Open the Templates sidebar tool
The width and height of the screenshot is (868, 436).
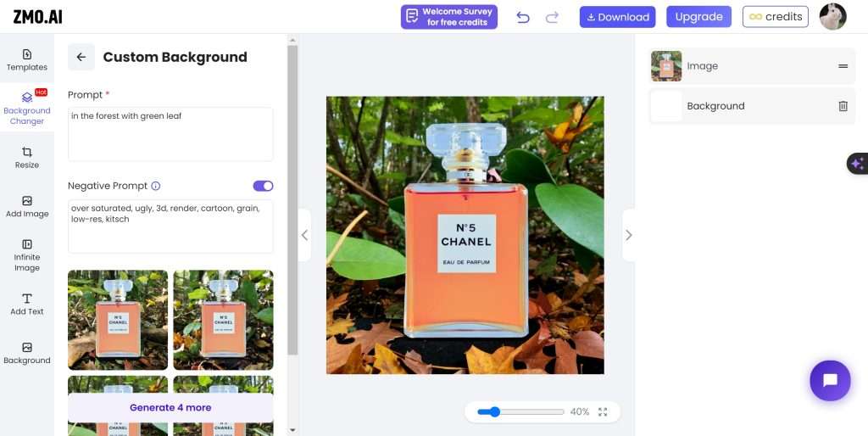coord(26,60)
